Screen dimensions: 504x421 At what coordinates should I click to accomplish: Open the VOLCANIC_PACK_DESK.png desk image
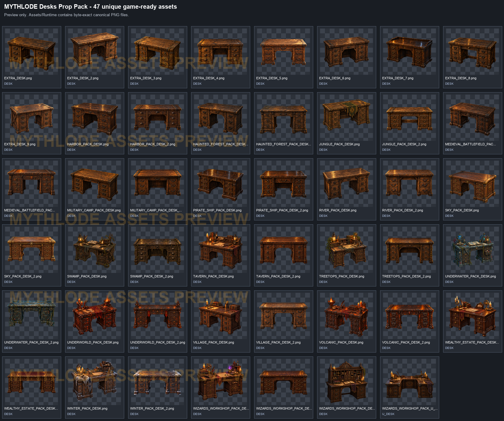pos(346,316)
